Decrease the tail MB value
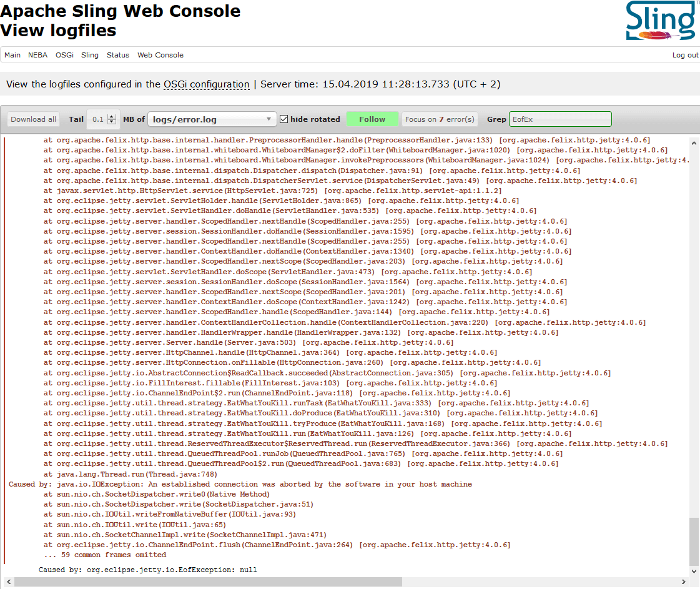This screenshot has height=589, width=700. coord(112,122)
